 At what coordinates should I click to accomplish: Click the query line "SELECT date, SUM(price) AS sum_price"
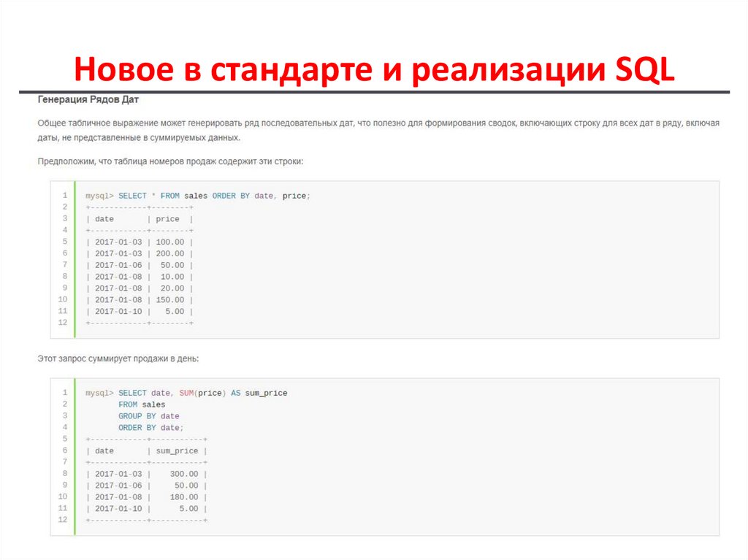[x=203, y=393]
